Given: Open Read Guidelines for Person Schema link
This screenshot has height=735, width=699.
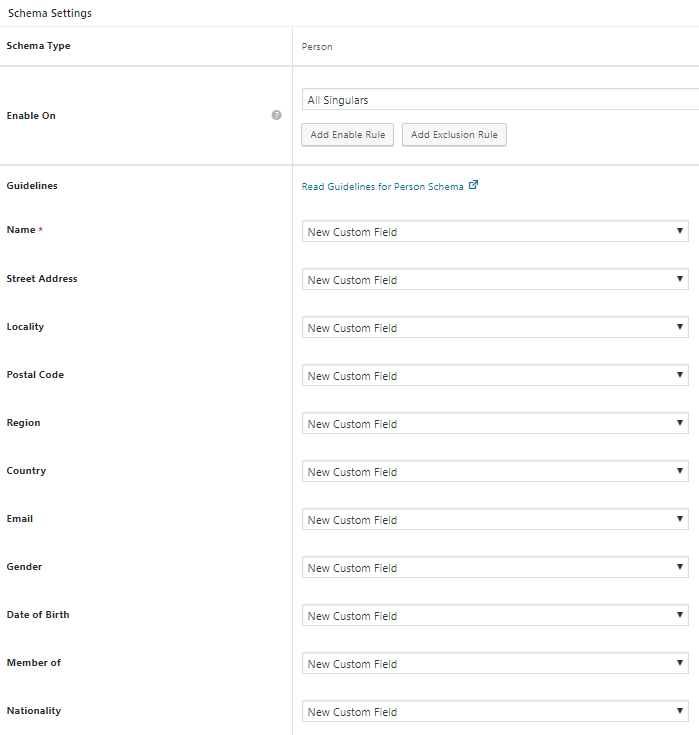Looking at the screenshot, I should coord(382,186).
